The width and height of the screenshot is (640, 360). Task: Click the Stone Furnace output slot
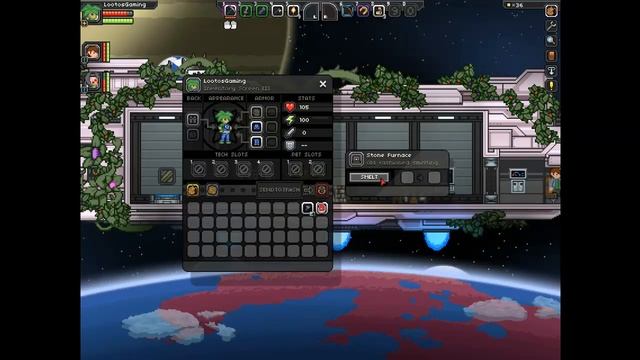(434, 177)
